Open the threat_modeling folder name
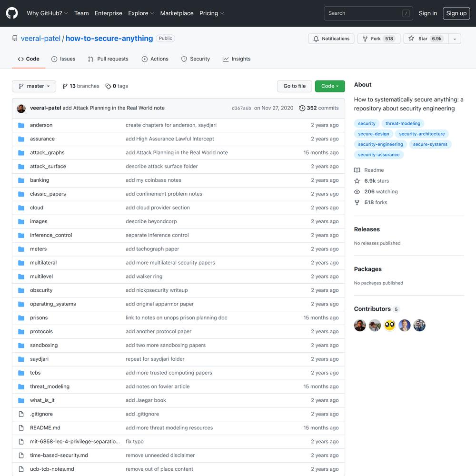476x476 pixels. point(50,387)
